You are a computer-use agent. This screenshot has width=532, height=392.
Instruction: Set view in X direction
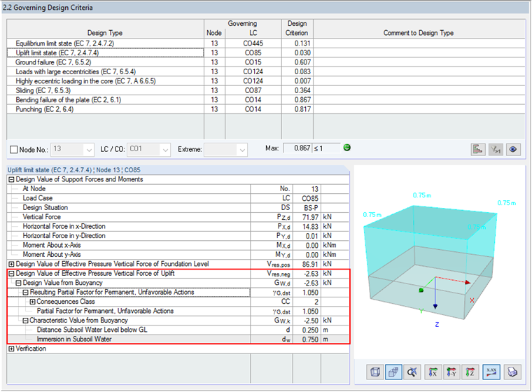click(x=433, y=372)
